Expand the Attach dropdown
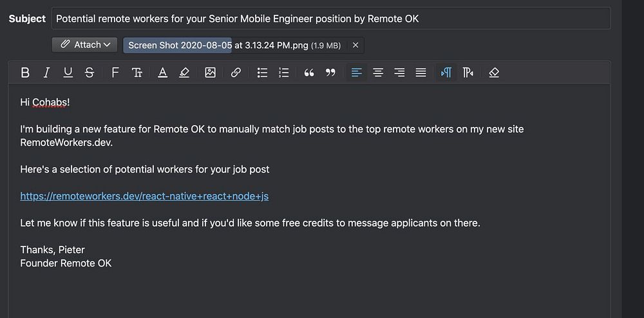Image resolution: width=644 pixels, height=318 pixels. pos(85,45)
